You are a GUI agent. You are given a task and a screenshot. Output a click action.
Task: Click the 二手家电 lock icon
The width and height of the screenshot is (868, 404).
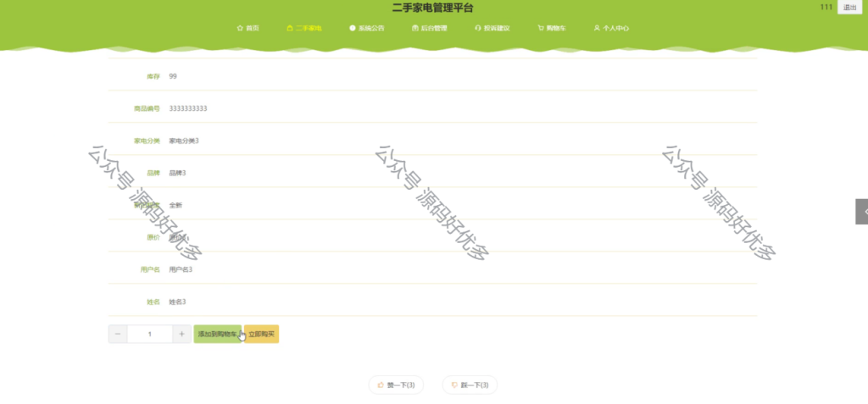click(x=290, y=28)
